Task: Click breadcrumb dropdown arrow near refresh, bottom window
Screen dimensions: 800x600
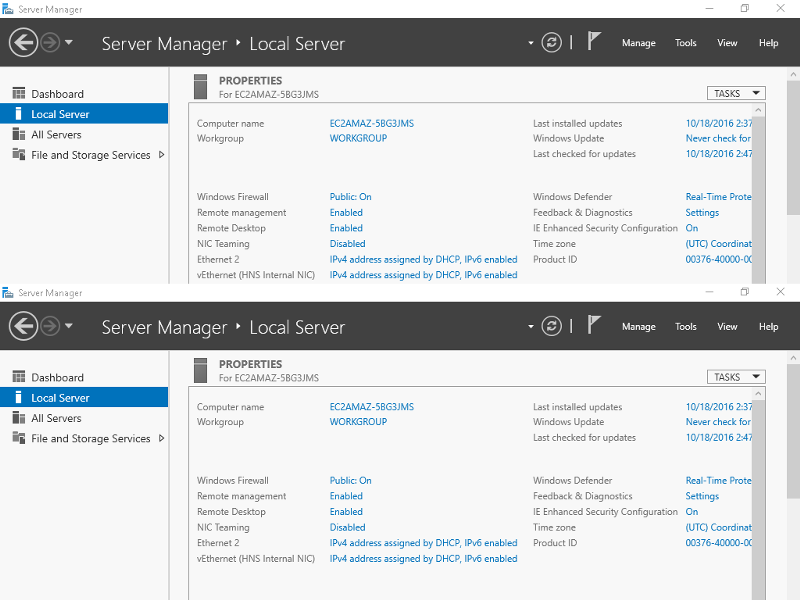Action: 531,327
